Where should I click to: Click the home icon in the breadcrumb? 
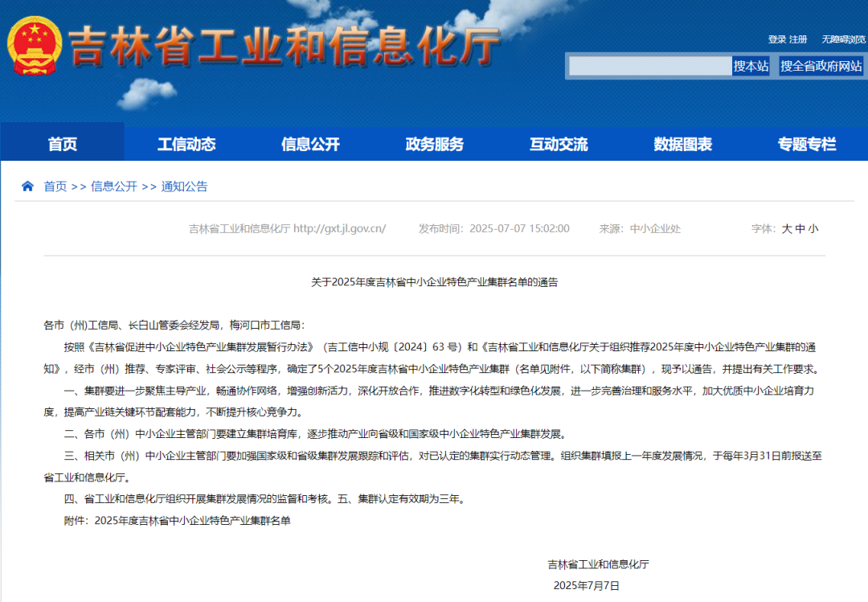click(27, 186)
